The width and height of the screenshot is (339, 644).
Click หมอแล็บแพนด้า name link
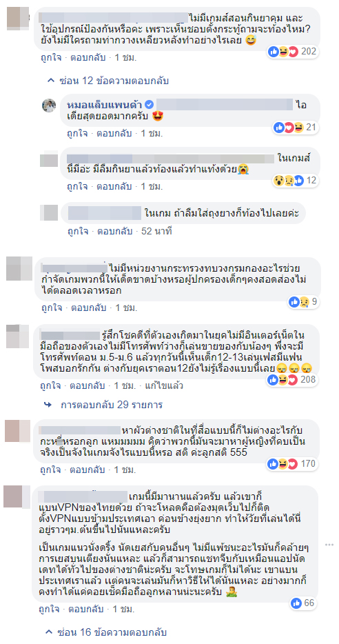click(x=103, y=105)
